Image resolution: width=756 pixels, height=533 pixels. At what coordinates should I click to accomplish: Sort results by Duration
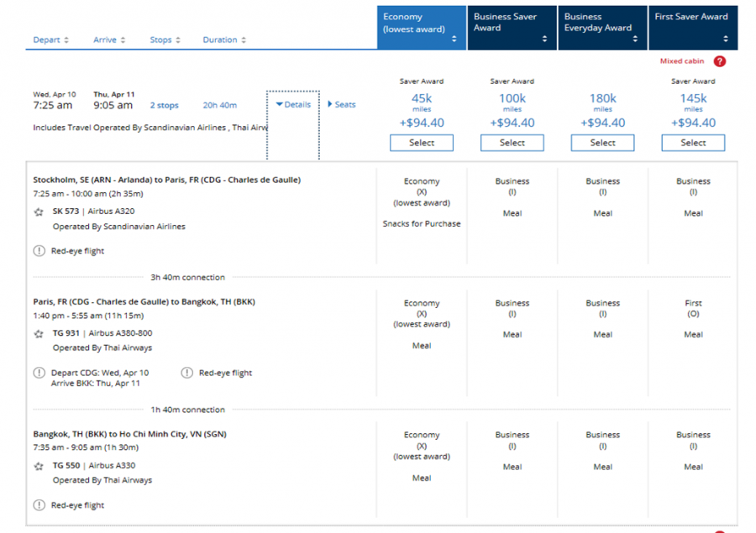point(224,40)
